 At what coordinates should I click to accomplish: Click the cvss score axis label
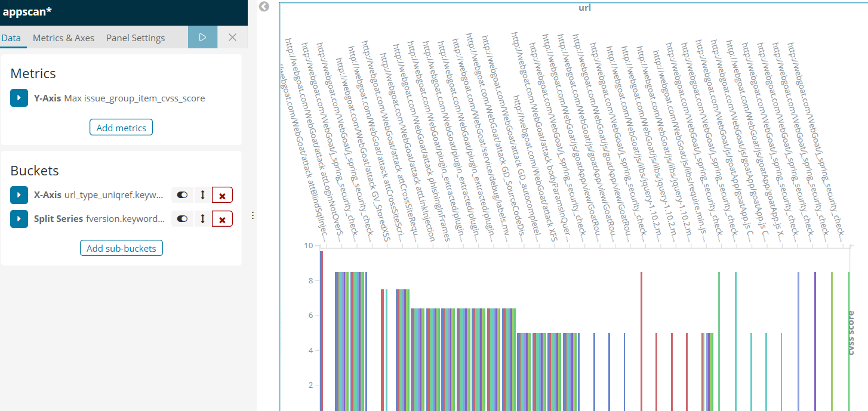tap(851, 333)
